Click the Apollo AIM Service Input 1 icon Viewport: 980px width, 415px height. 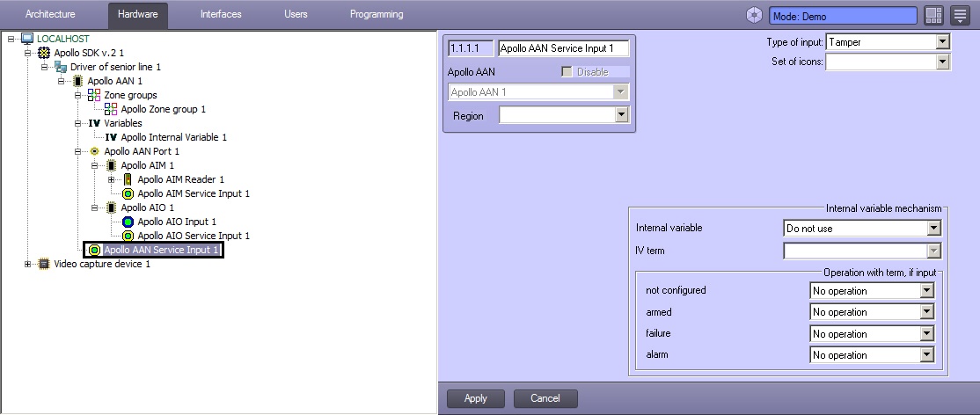(x=128, y=193)
